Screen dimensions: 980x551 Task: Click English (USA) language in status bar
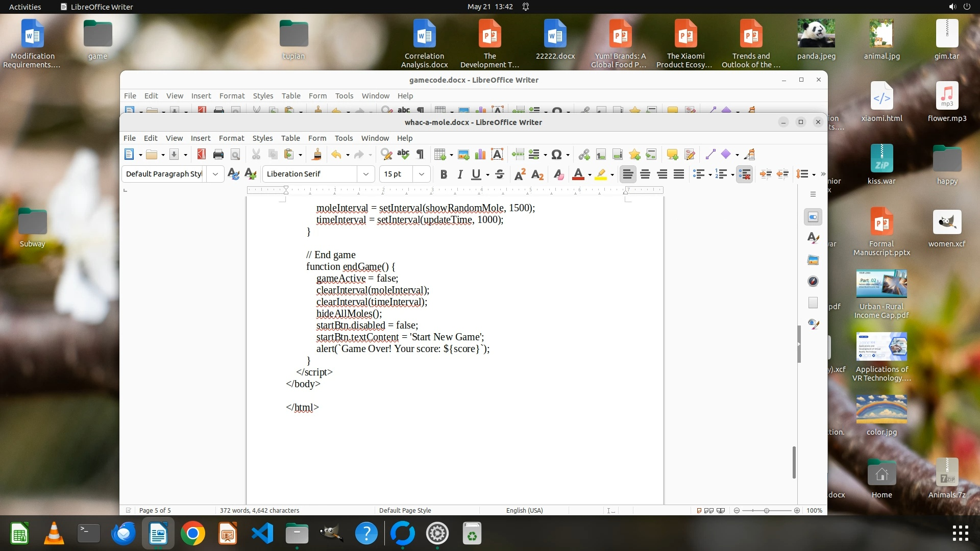[x=524, y=510]
